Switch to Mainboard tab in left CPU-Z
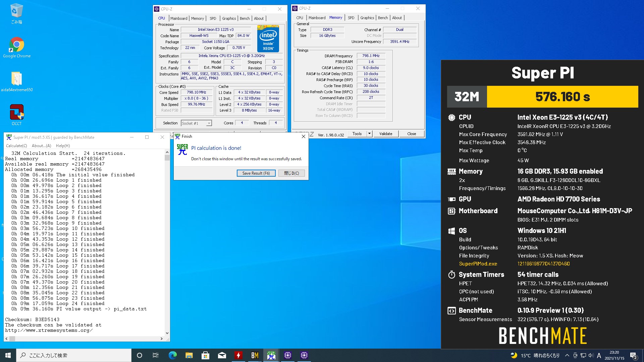644x362 pixels. (x=178, y=18)
